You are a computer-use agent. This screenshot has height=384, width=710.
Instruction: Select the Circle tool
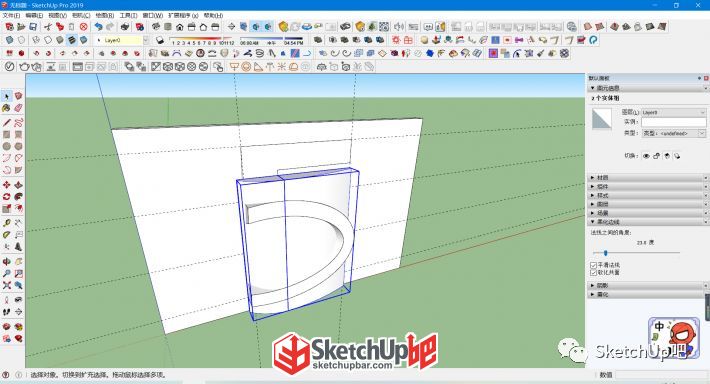[x=6, y=146]
